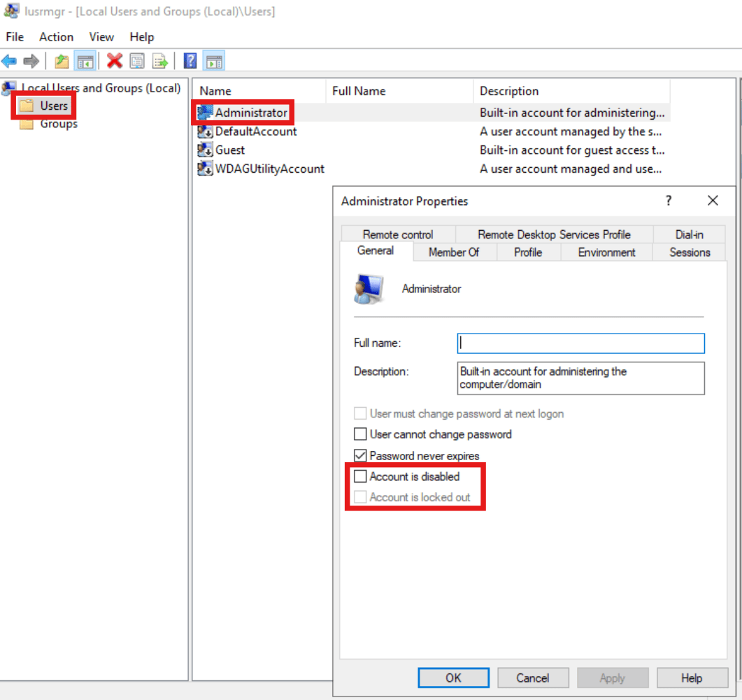This screenshot has height=700, width=742.
Task: Click the OK button
Action: point(453,678)
